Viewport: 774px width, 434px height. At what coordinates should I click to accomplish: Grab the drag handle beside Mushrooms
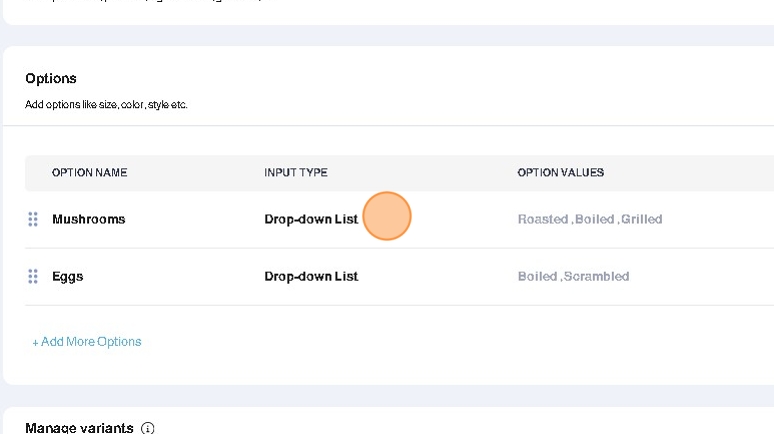(33, 219)
